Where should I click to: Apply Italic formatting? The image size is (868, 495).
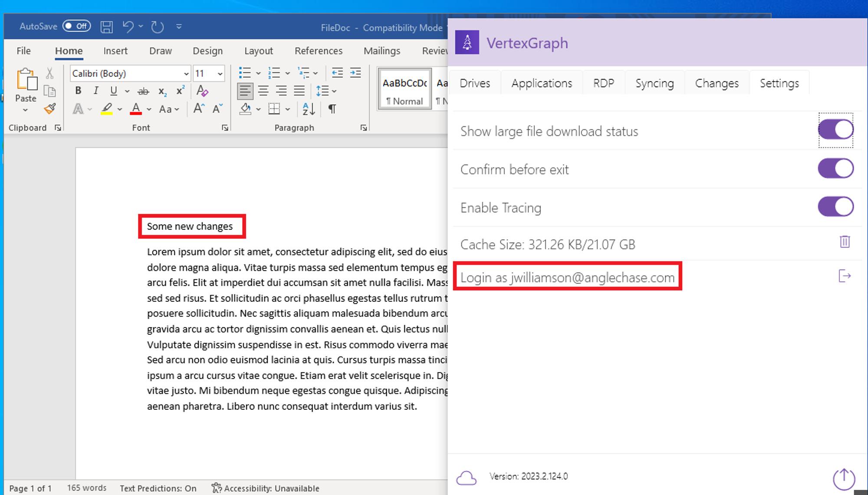point(96,91)
